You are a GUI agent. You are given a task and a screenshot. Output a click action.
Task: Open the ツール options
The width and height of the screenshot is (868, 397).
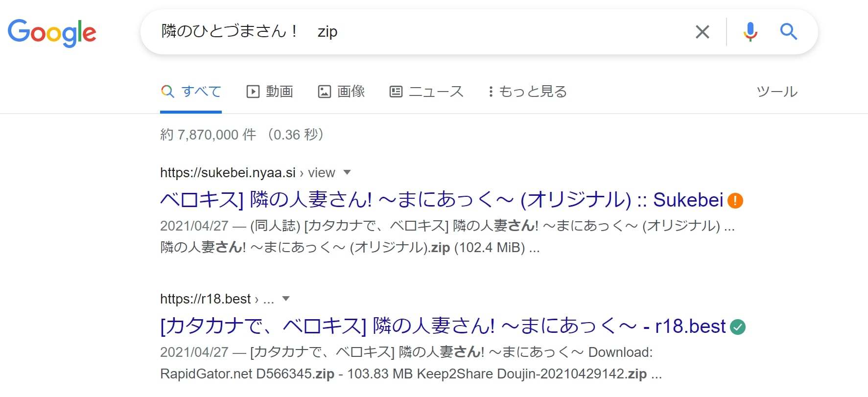coord(777,92)
